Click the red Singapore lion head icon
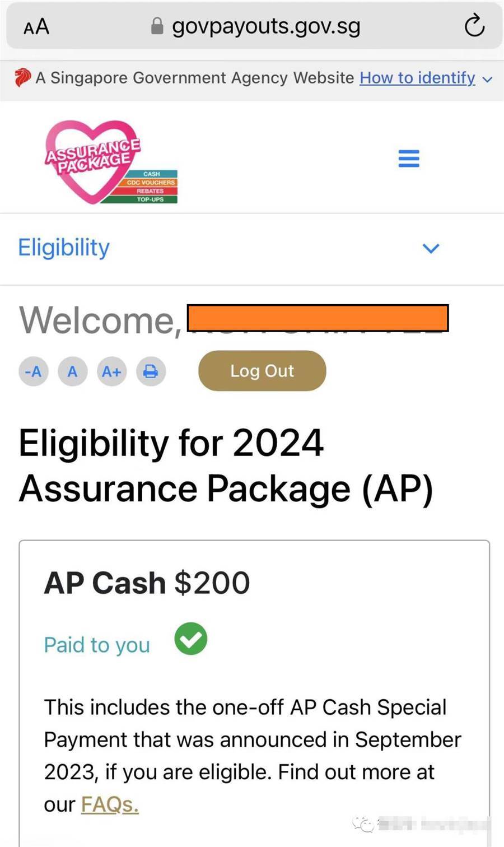This screenshot has width=504, height=847. click(23, 78)
